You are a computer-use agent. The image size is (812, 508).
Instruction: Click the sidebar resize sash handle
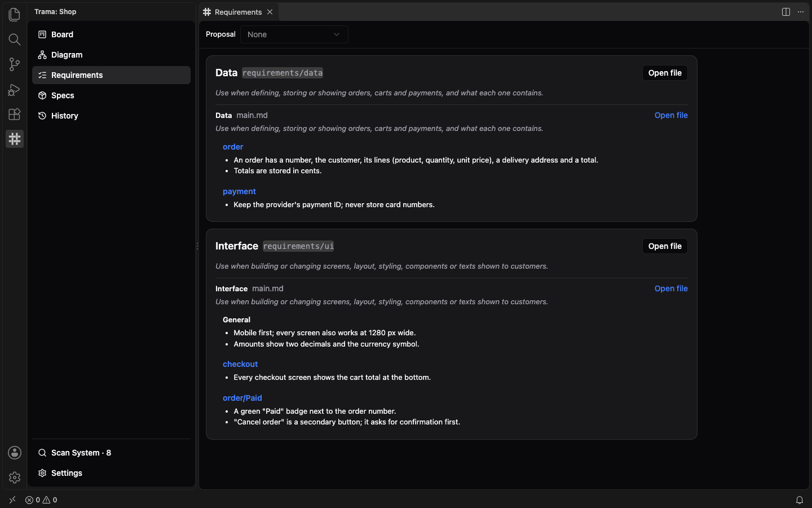pyautogui.click(x=197, y=246)
